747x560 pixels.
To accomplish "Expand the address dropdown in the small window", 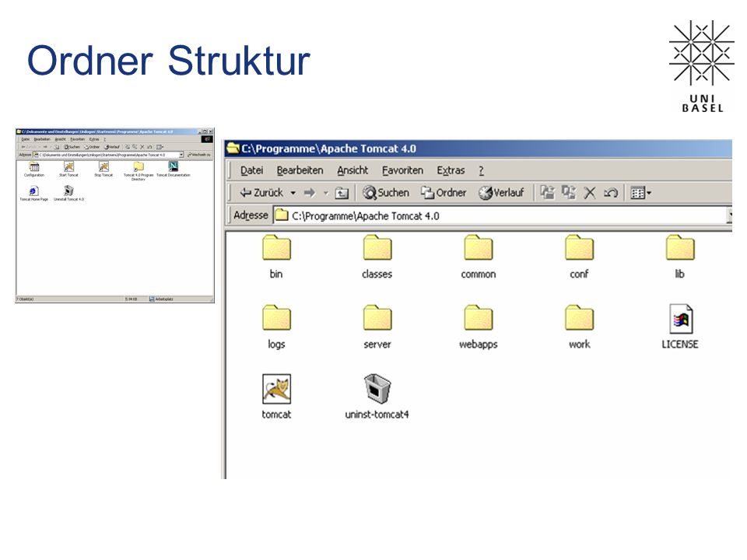I will pyautogui.click(x=181, y=155).
